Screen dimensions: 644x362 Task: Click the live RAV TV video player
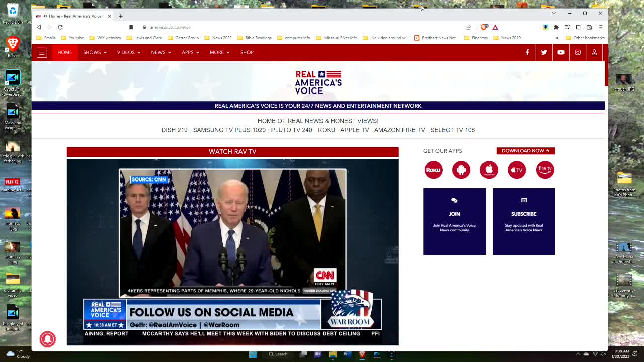[232, 252]
